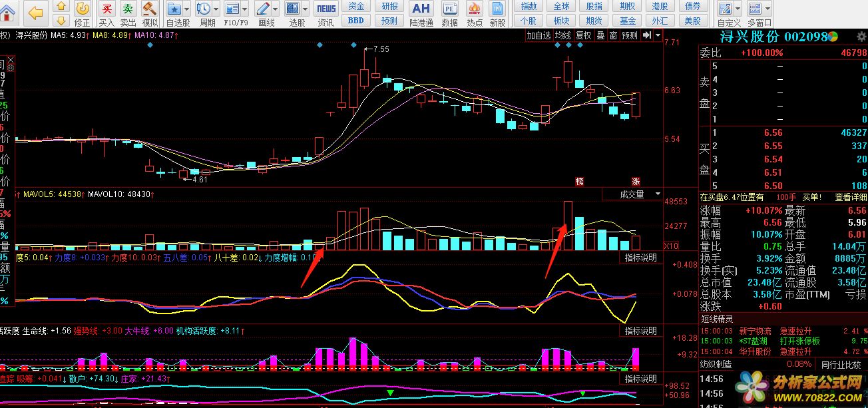Image resolution: width=868 pixels, height=408 pixels.
Task: Open the 周期 period dropdown arrow
Action: 217,9
